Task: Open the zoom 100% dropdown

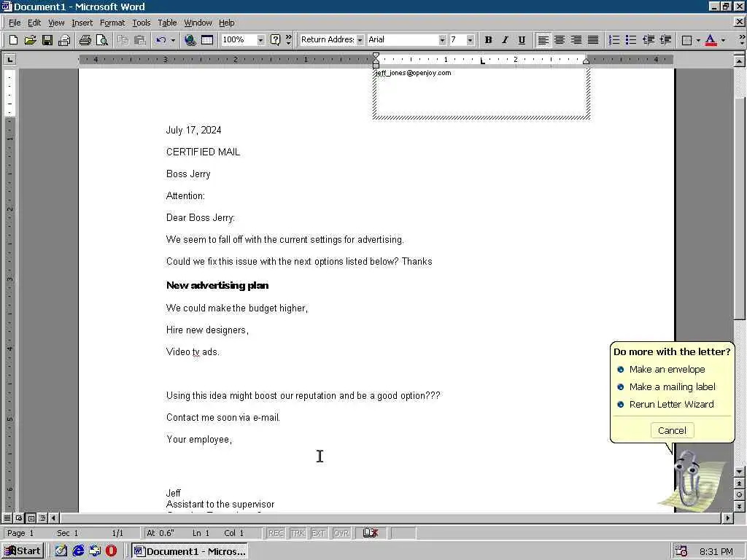Action: [260, 40]
